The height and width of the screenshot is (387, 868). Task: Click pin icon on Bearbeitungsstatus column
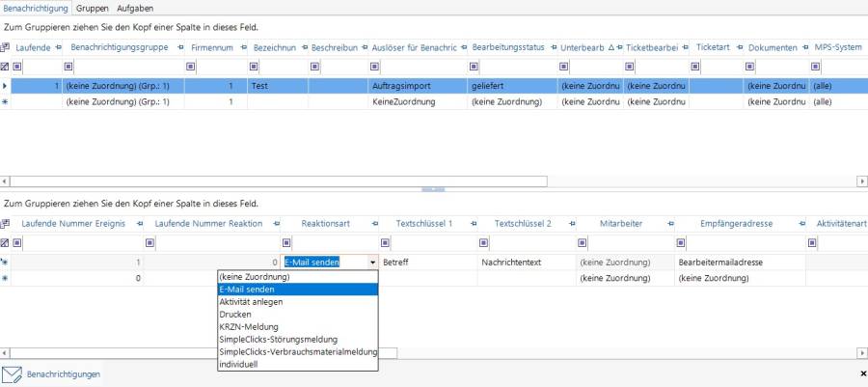pos(550,47)
